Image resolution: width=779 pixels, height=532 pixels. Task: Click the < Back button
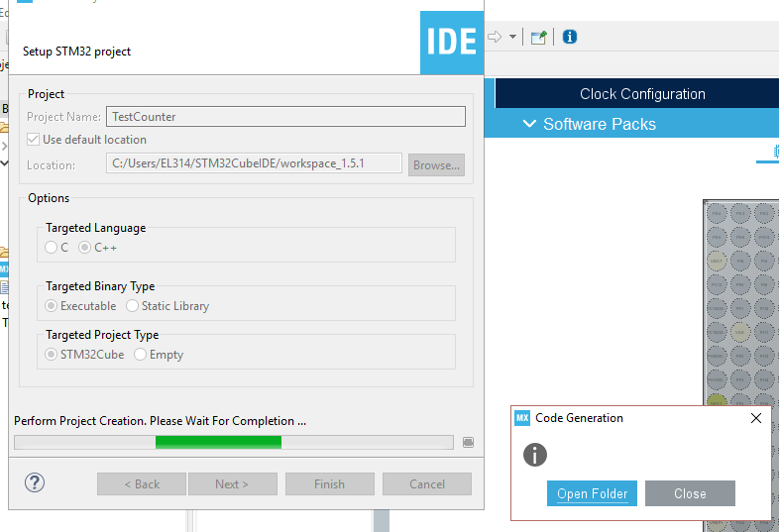[142, 483]
